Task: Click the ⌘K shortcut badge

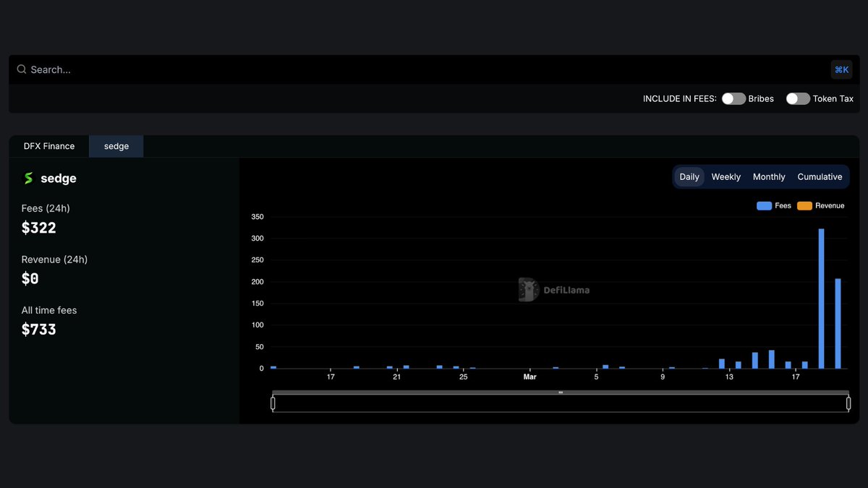Action: tap(841, 69)
